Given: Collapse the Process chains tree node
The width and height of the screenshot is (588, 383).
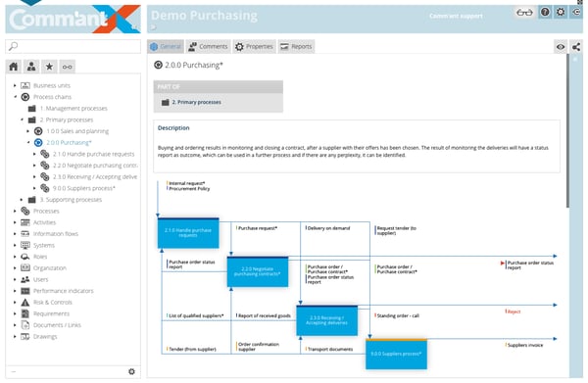Looking at the screenshot, I should tap(15, 97).
